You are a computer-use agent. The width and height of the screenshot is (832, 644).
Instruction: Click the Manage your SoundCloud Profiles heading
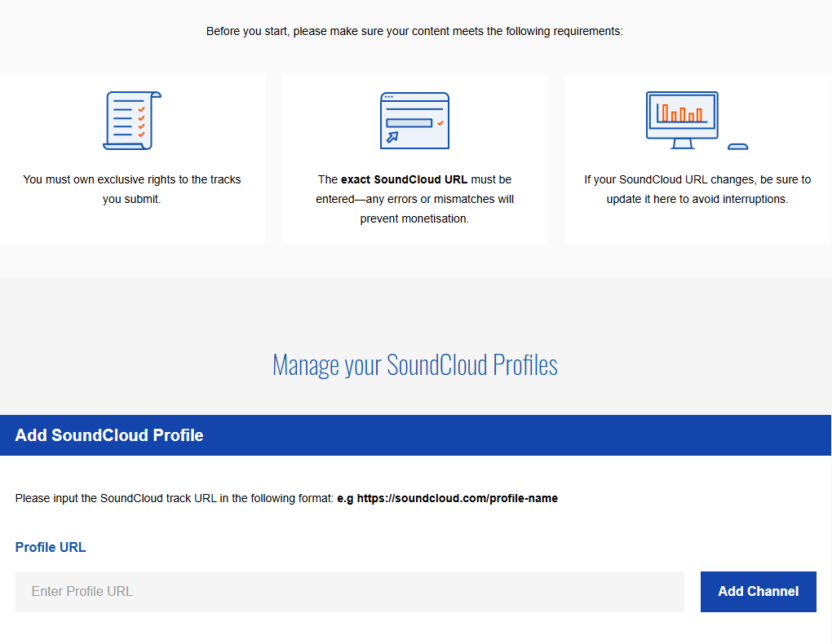(415, 364)
